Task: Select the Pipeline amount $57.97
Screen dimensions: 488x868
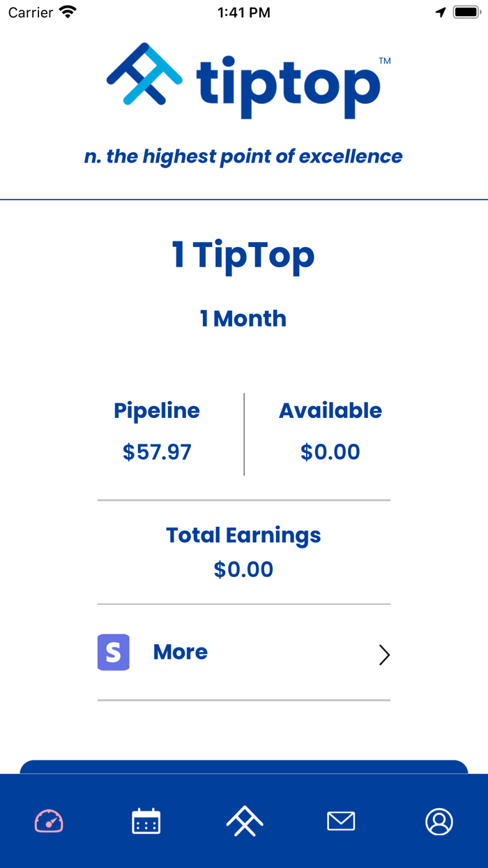Action: pyautogui.click(x=156, y=452)
